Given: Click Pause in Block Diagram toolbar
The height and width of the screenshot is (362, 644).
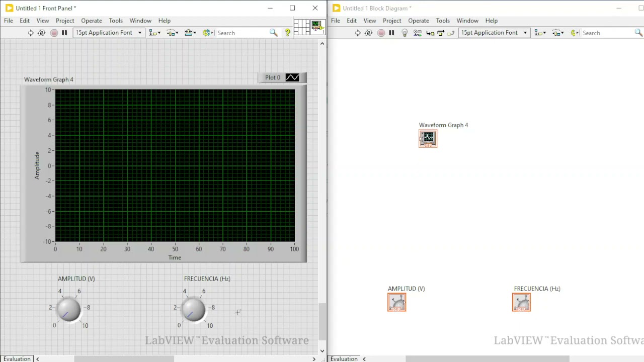Looking at the screenshot, I should (x=391, y=33).
